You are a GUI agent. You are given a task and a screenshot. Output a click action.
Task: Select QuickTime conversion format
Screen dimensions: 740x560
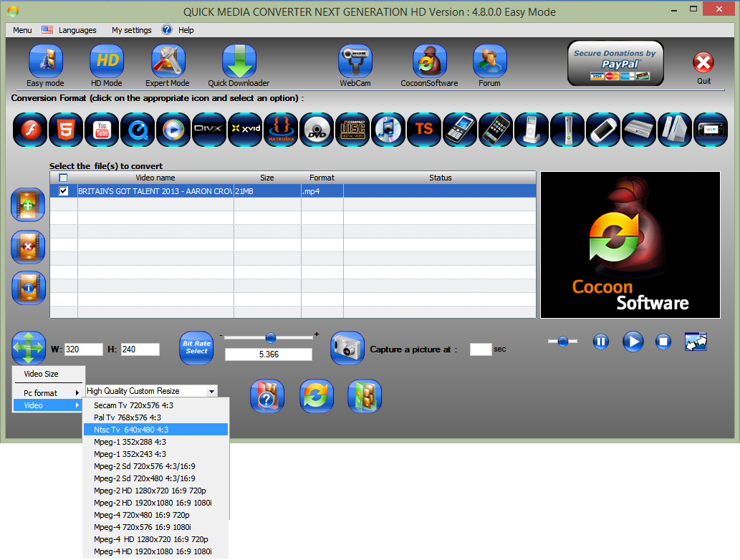pyautogui.click(x=138, y=130)
